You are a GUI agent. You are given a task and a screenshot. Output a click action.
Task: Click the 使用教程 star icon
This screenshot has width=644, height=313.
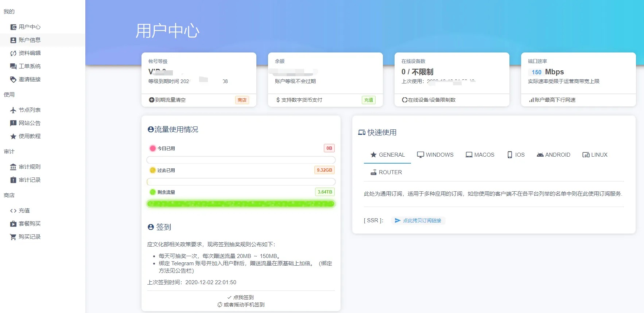pos(13,136)
